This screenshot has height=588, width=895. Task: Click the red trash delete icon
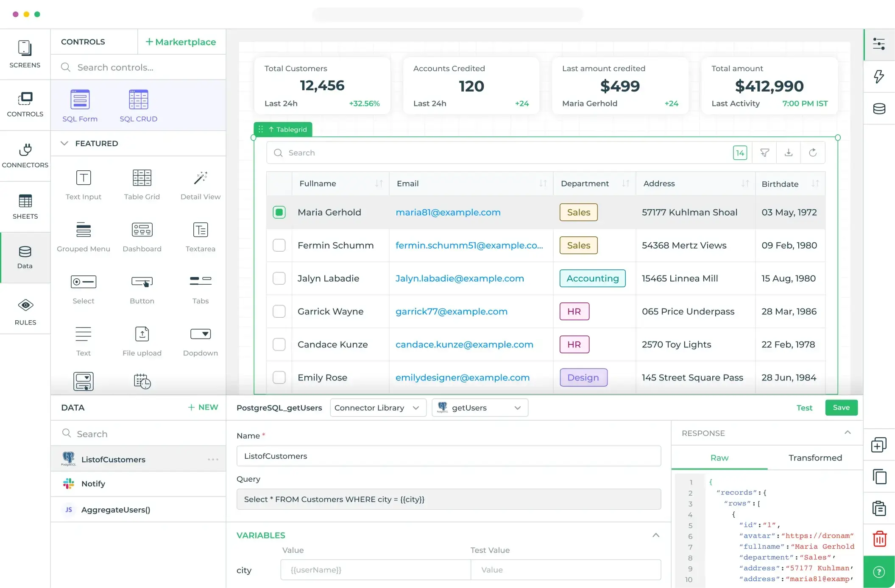[879, 538]
